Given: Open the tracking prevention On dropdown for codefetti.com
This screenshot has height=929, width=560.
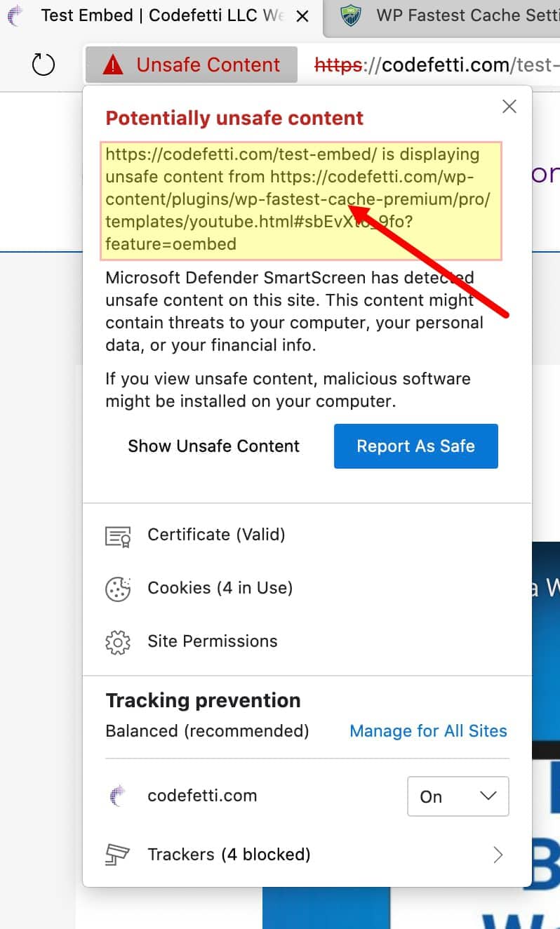Looking at the screenshot, I should (458, 796).
